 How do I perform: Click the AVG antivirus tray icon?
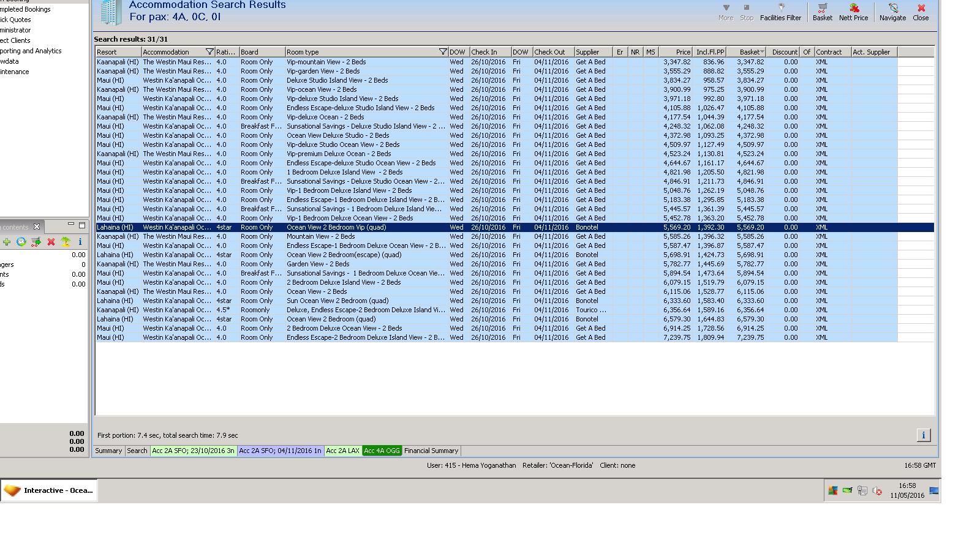click(x=833, y=490)
